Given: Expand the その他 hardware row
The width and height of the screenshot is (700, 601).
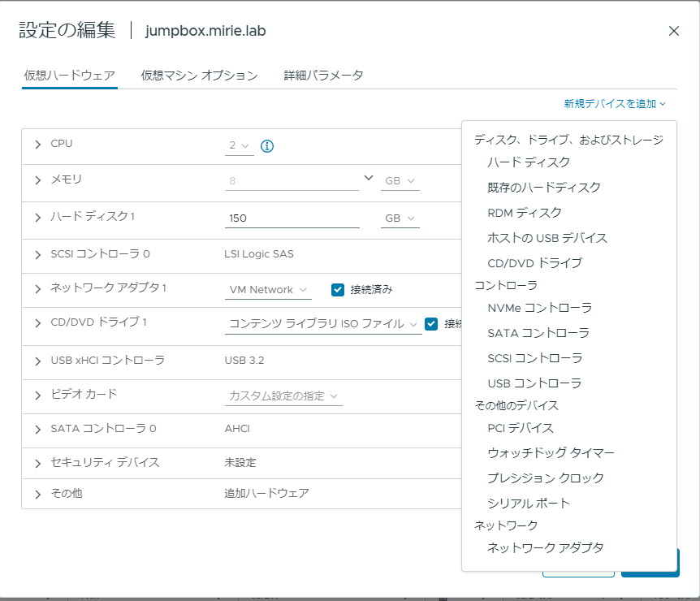Looking at the screenshot, I should tap(38, 495).
